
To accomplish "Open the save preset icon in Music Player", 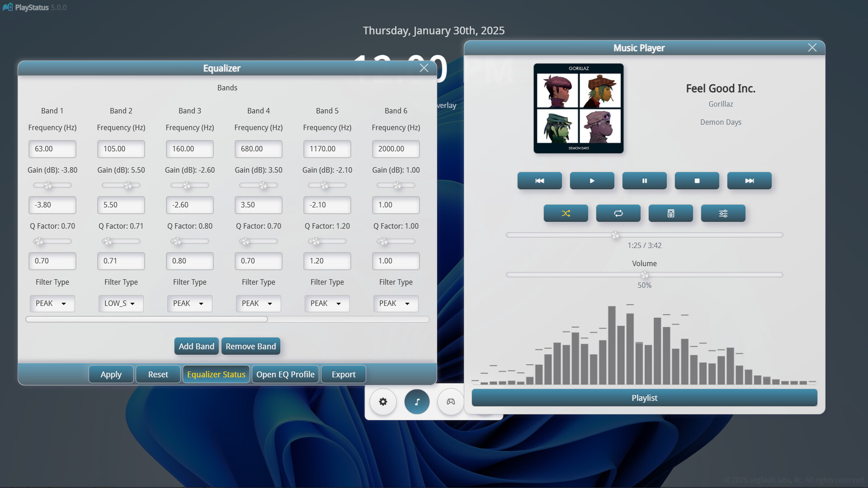I will 670,213.
